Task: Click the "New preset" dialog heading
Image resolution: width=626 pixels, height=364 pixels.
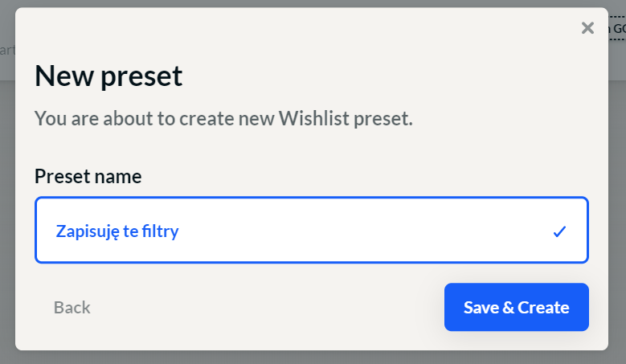Action: pos(108,76)
